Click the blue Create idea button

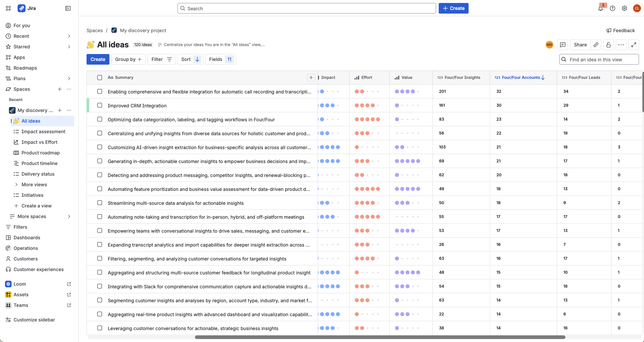point(98,59)
